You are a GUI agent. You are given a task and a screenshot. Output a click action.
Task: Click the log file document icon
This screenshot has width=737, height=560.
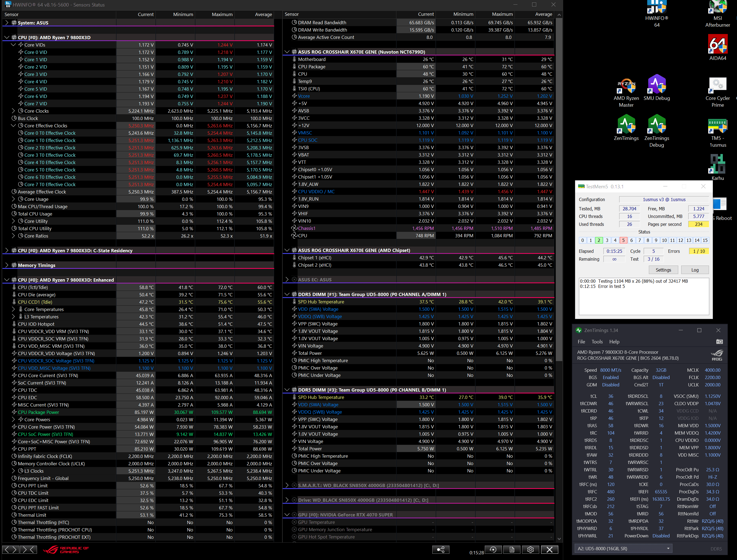point(512,550)
